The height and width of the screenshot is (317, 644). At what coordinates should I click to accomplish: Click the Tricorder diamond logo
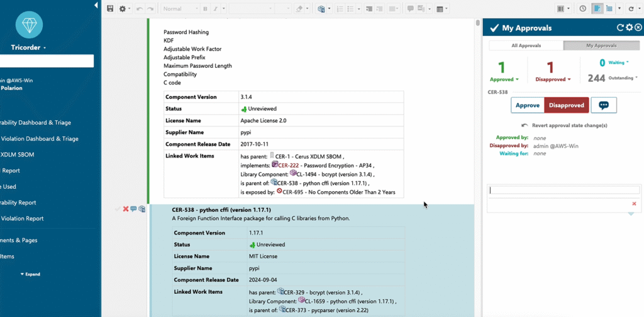click(x=28, y=26)
